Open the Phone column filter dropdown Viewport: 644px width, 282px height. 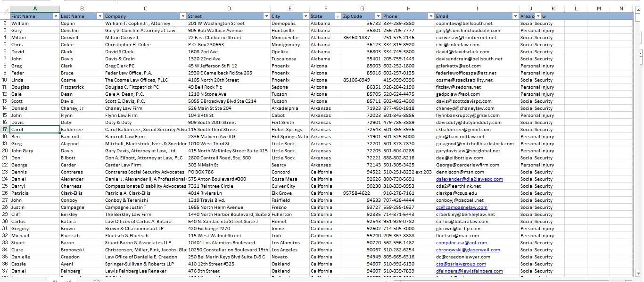[430, 17]
